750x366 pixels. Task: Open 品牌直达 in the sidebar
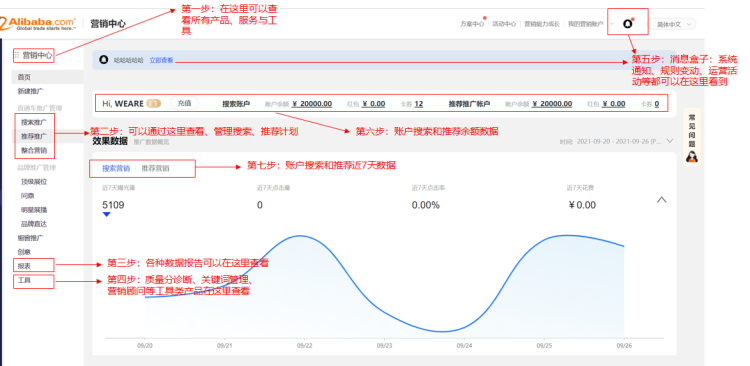33,223
